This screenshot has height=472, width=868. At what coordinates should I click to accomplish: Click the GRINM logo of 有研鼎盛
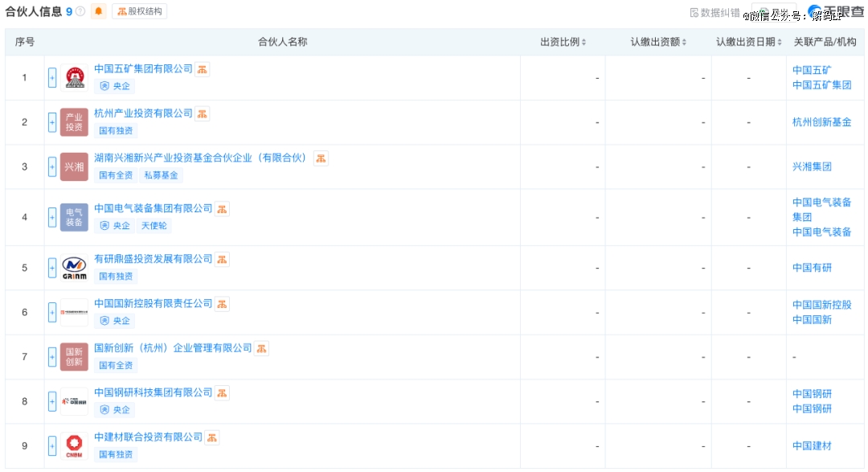click(74, 268)
